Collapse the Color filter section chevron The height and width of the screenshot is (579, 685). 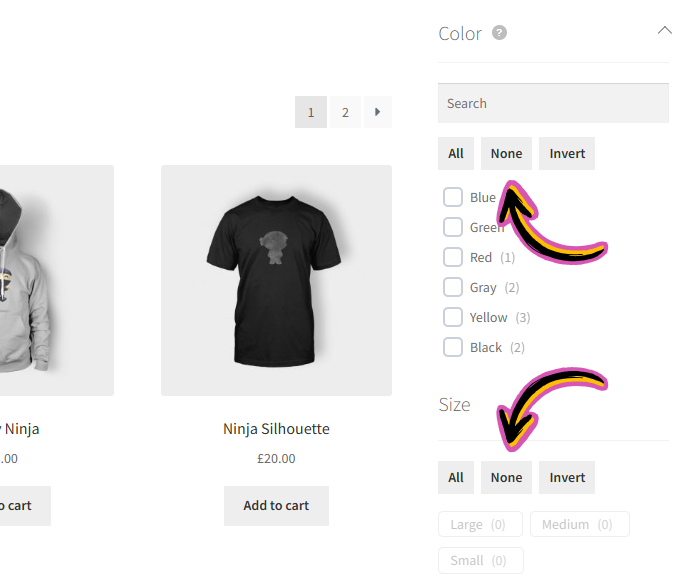click(664, 31)
